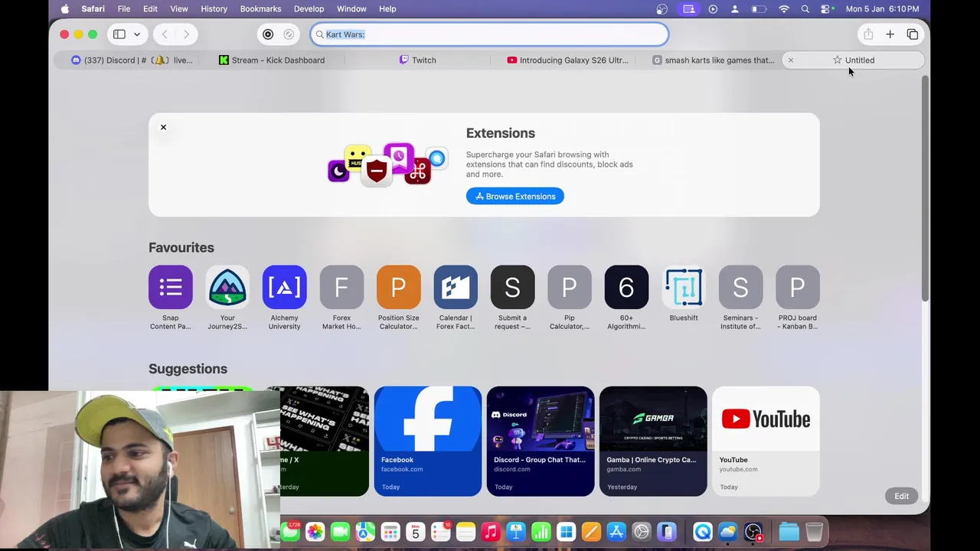Open the Safari menu
The image size is (980, 551).
(93, 8)
